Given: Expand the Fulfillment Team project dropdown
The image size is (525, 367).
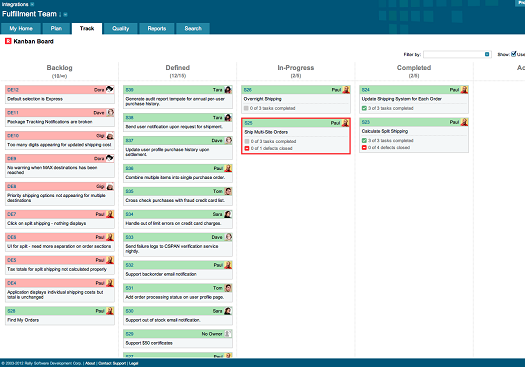Looking at the screenshot, I should (x=65, y=14).
